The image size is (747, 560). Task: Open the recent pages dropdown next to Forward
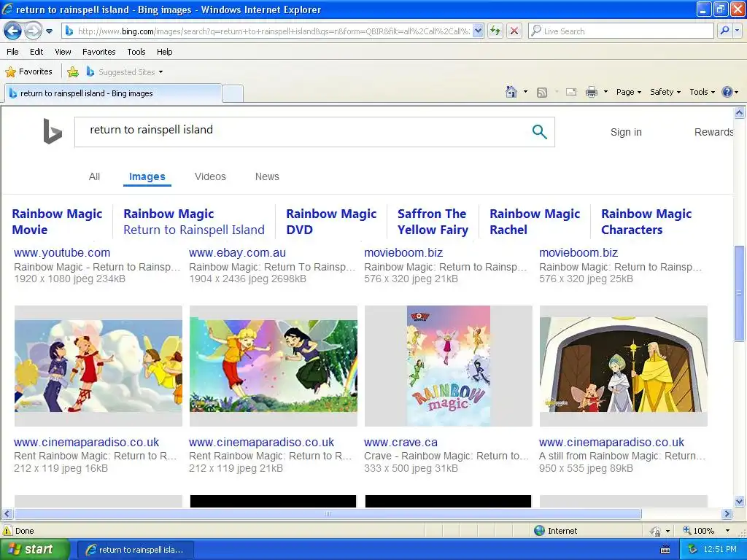pyautogui.click(x=49, y=31)
